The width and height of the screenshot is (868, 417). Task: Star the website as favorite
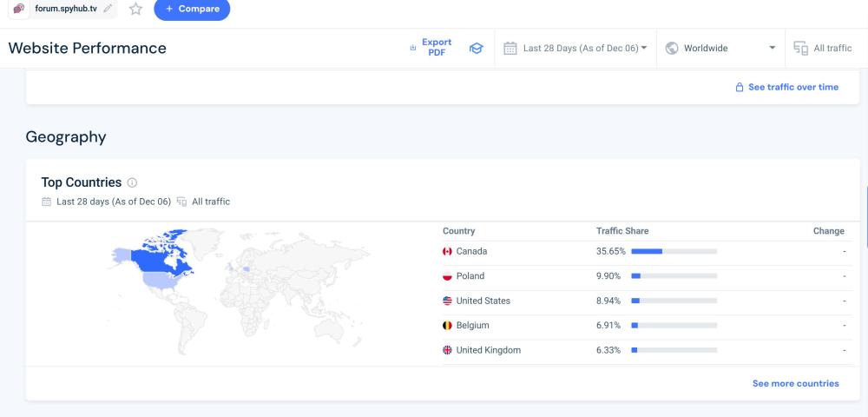[x=135, y=9]
